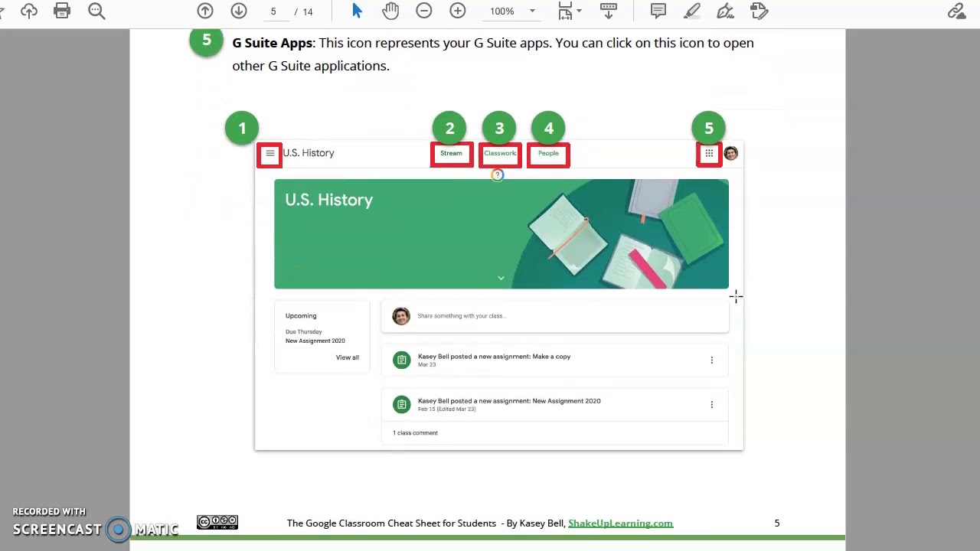Open three-dot menu for New Assignment 2020 post
Screen dimensions: 980x551
coord(711,405)
